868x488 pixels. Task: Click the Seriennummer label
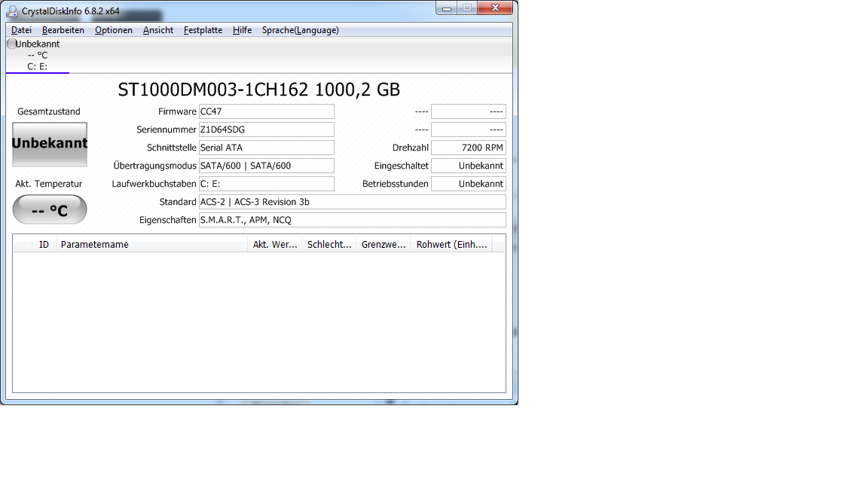166,130
